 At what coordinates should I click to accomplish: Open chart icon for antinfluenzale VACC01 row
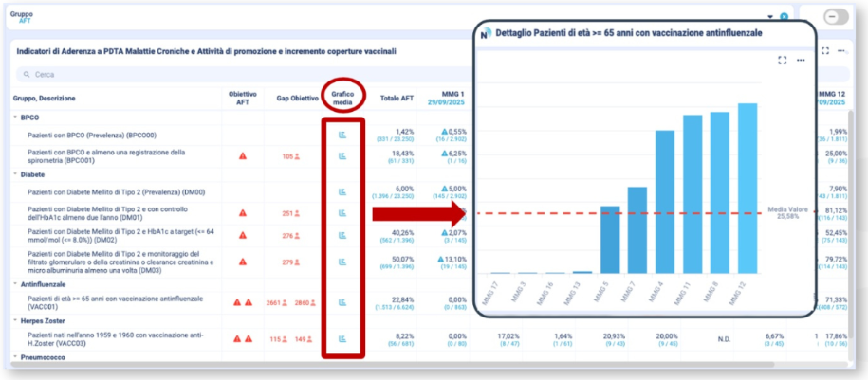click(342, 302)
